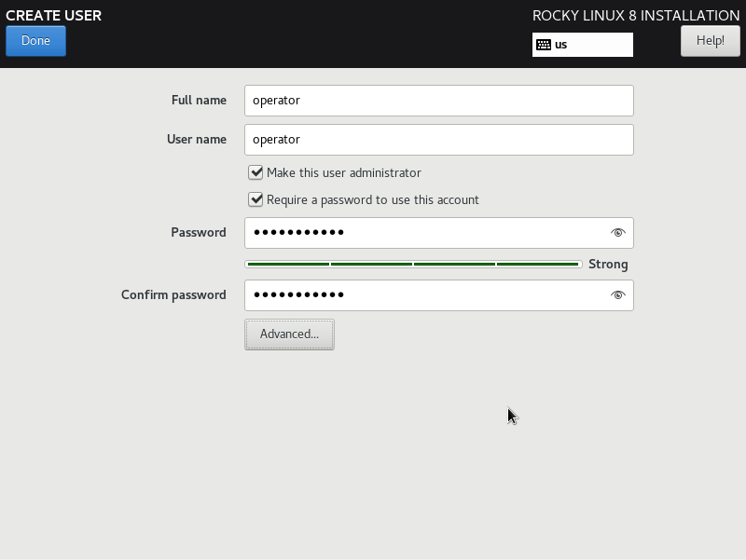Click the "Full name" field label

click(x=199, y=101)
